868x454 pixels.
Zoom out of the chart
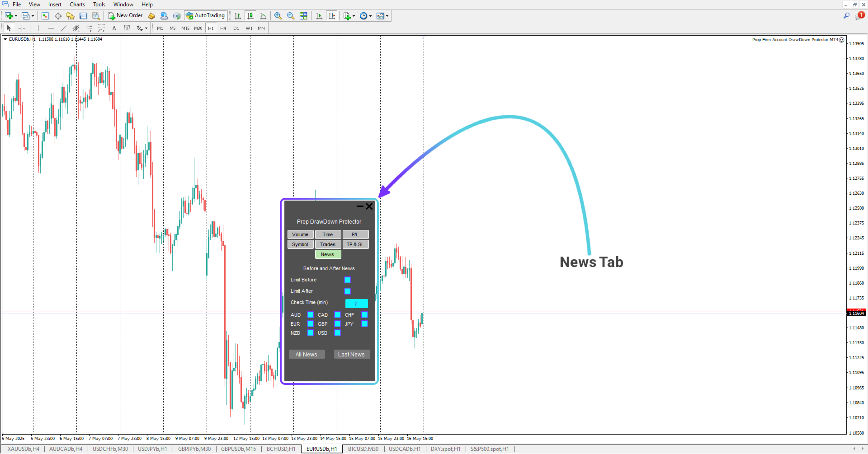291,16
